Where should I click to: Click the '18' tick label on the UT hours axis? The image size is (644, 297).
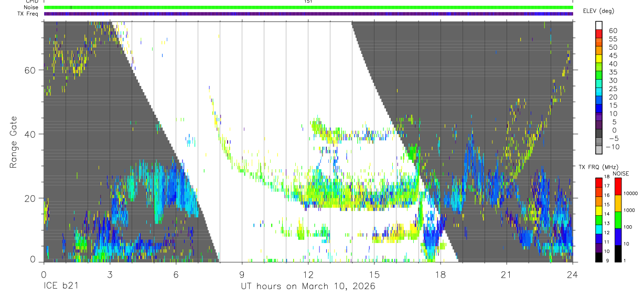coord(441,274)
